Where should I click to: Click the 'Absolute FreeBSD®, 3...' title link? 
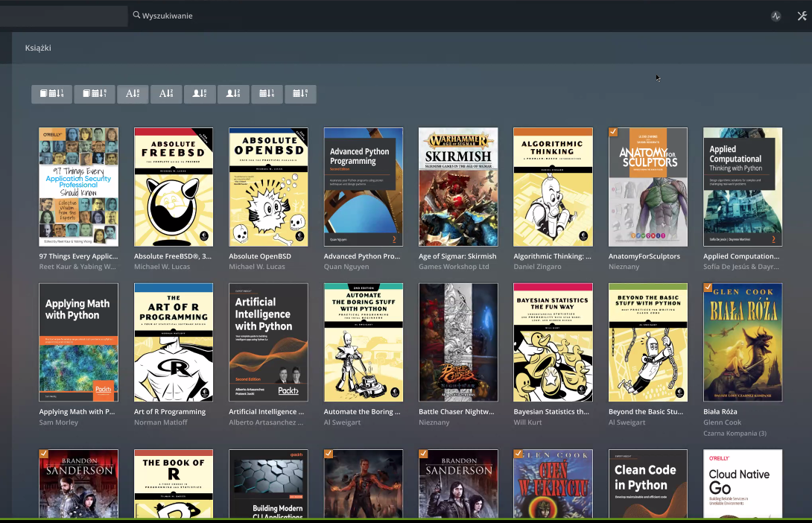[x=173, y=256]
